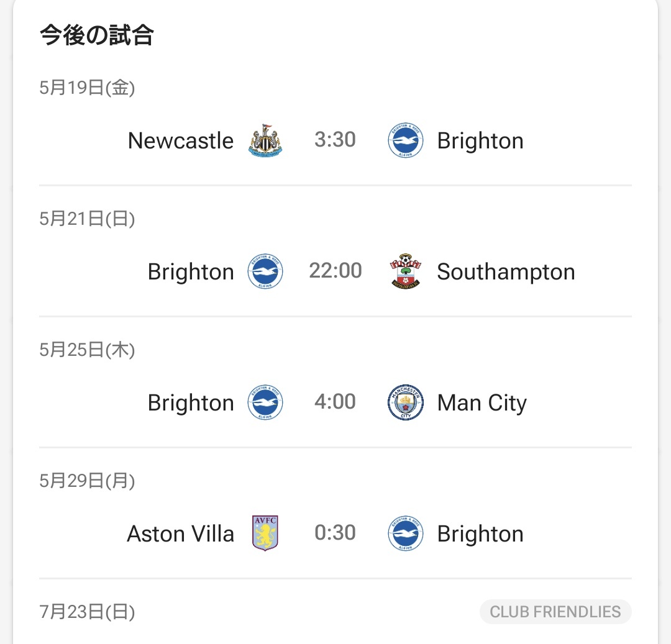671x644 pixels.
Task: Click the 0:30 kickoff time
Action: [335, 533]
